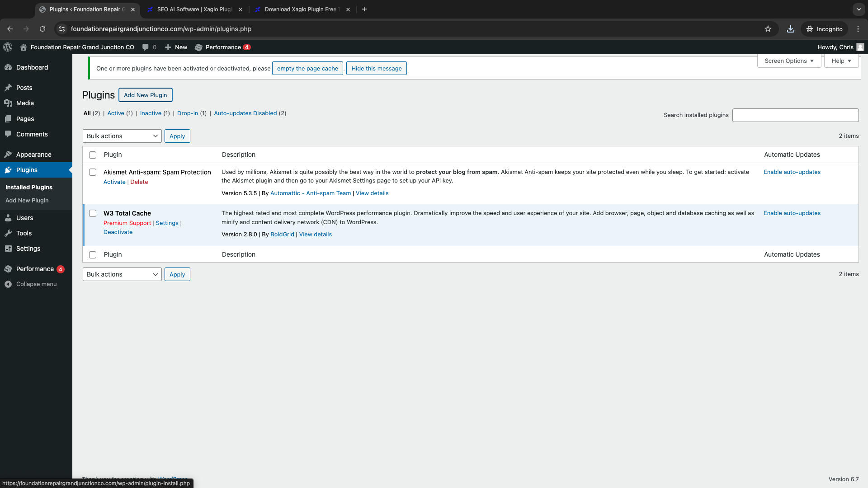
Task: Switch to Download Xagio Plugin Free tab
Action: pyautogui.click(x=302, y=9)
